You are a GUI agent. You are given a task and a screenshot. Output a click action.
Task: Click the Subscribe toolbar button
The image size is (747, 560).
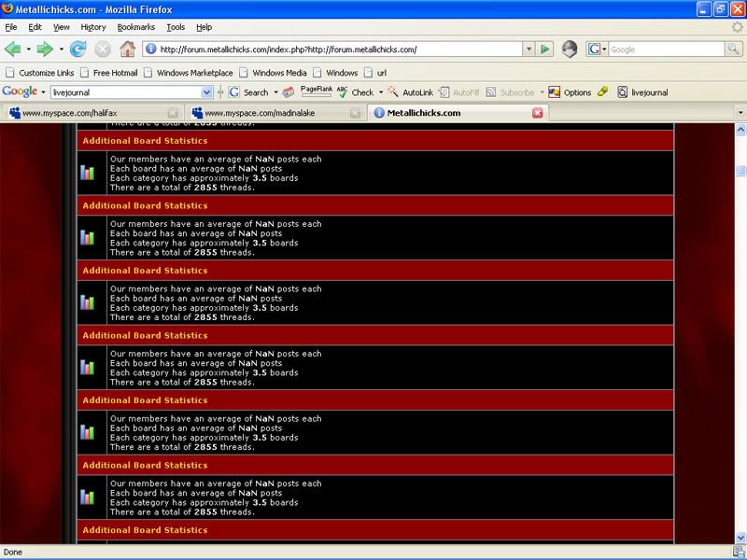pyautogui.click(x=510, y=92)
